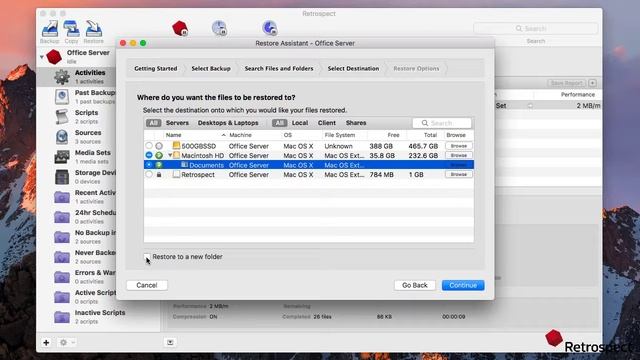640x360 pixels.
Task: Click the Save Report button
Action: [x=566, y=83]
